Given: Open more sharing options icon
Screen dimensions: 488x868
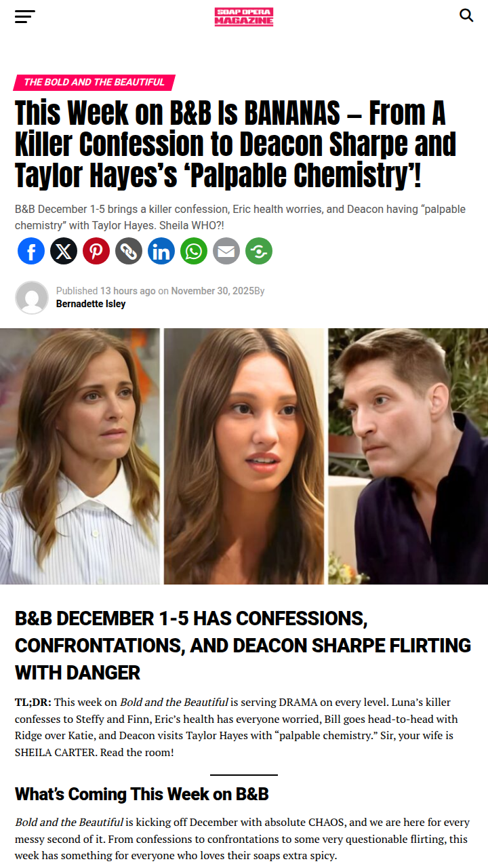Looking at the screenshot, I should click(x=259, y=251).
